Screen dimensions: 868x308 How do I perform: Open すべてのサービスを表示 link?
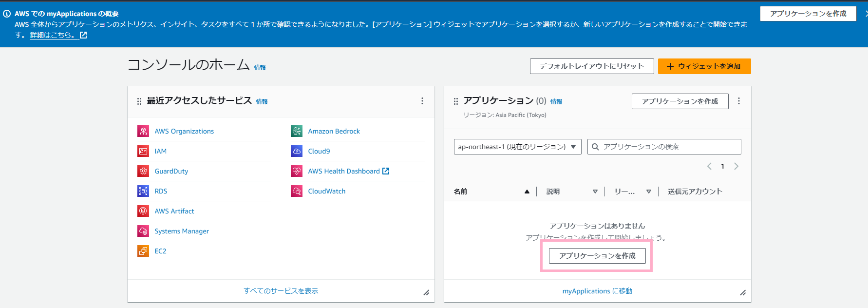point(281,291)
